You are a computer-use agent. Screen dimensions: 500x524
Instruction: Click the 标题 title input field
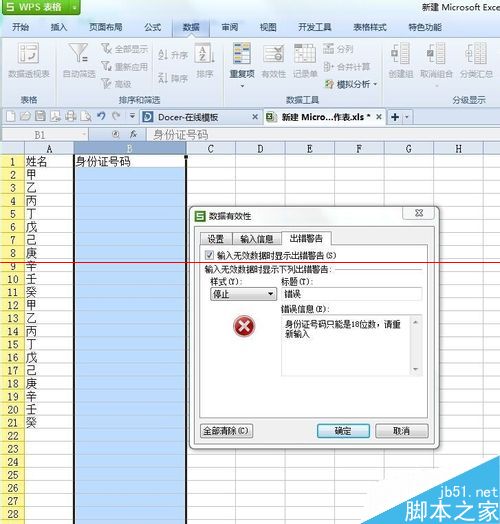[352, 294]
